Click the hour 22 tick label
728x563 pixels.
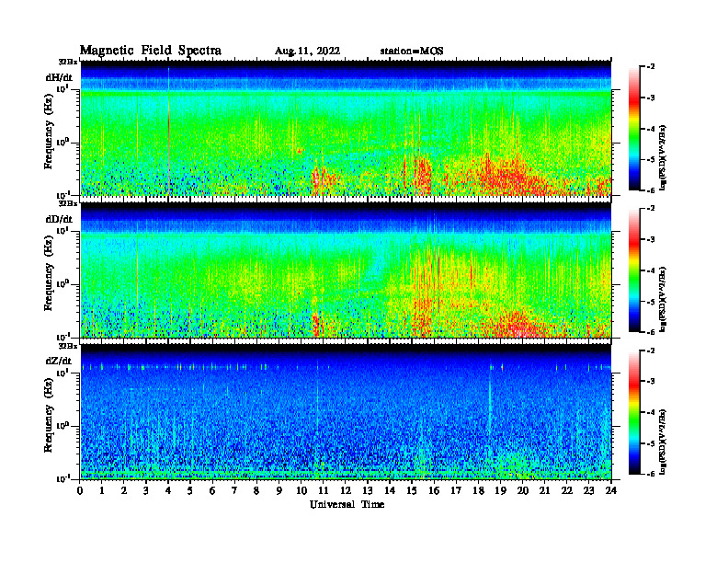tap(567, 491)
